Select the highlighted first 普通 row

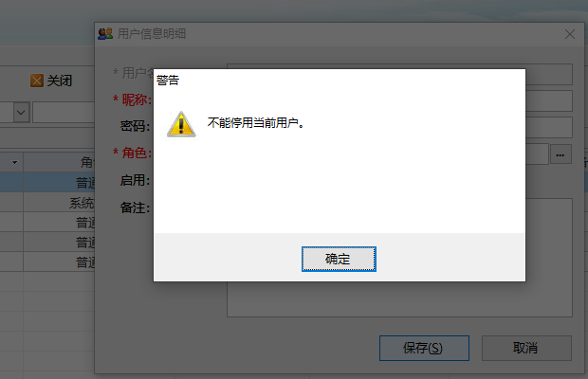tap(47, 182)
